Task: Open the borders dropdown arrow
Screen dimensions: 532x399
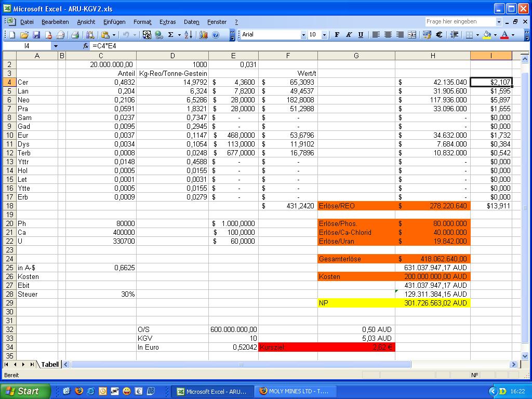Action: 478,35
